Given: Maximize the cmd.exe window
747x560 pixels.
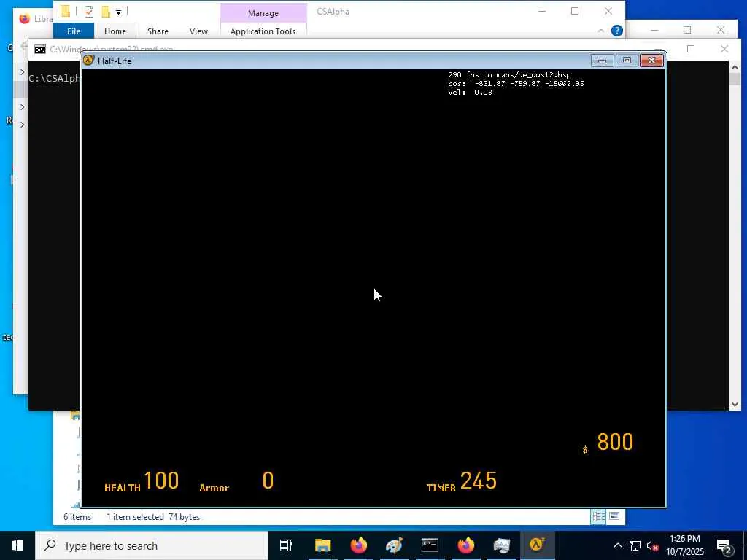Looking at the screenshot, I should (691, 49).
